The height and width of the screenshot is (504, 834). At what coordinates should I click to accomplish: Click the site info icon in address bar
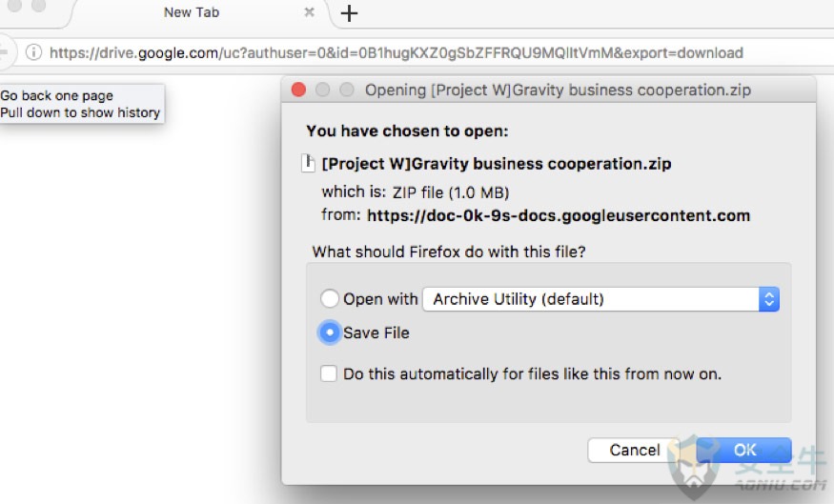point(33,52)
